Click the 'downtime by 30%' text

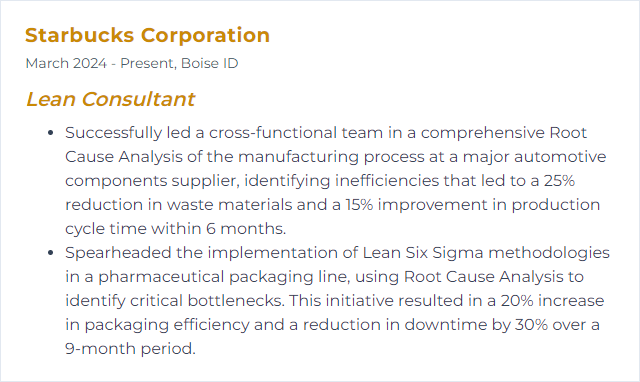(x=476, y=325)
